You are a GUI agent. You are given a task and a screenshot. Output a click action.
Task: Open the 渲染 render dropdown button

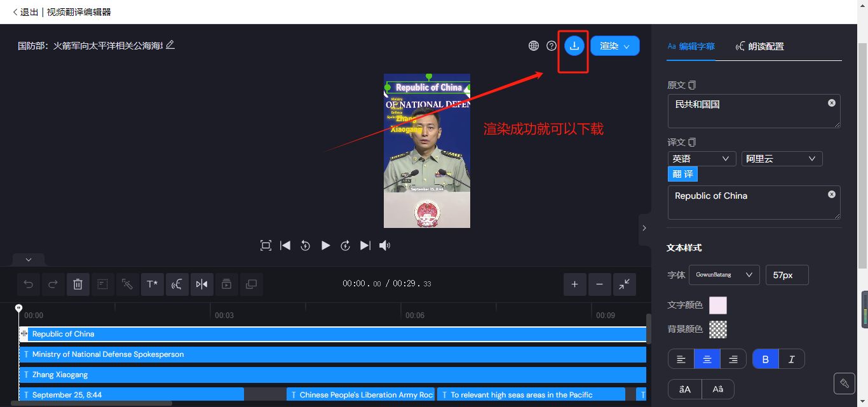pyautogui.click(x=615, y=46)
